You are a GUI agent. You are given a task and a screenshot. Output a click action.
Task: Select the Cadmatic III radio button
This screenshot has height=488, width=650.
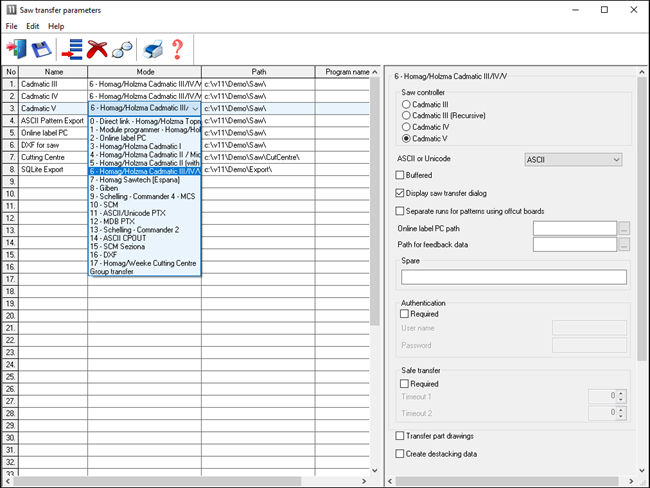pyautogui.click(x=407, y=103)
